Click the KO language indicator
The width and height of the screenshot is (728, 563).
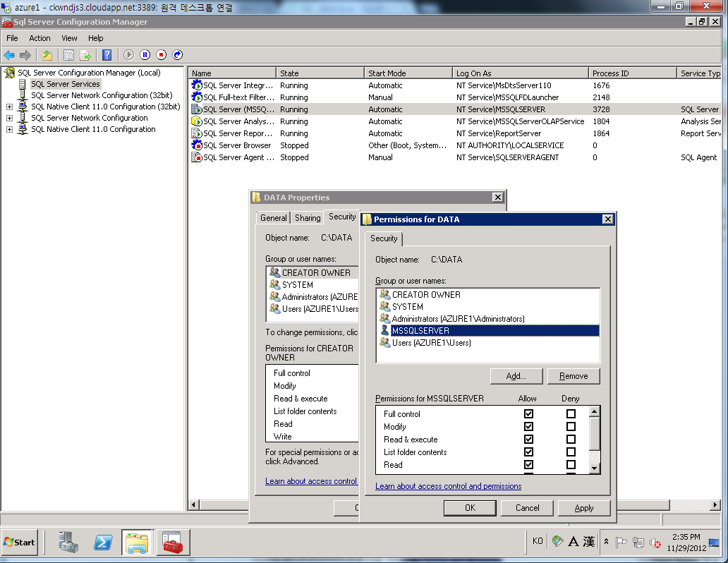(x=537, y=541)
